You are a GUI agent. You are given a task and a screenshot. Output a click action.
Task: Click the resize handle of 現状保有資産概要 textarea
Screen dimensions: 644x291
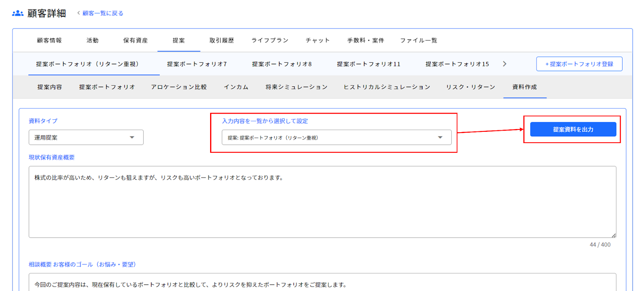[613, 235]
